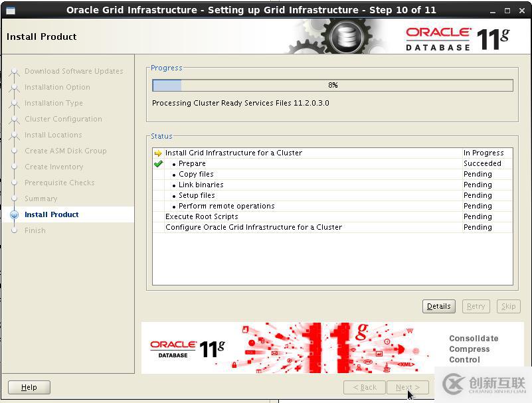Click the yellow arrow in-progress status icon
This screenshot has width=532, height=403.
tap(158, 153)
